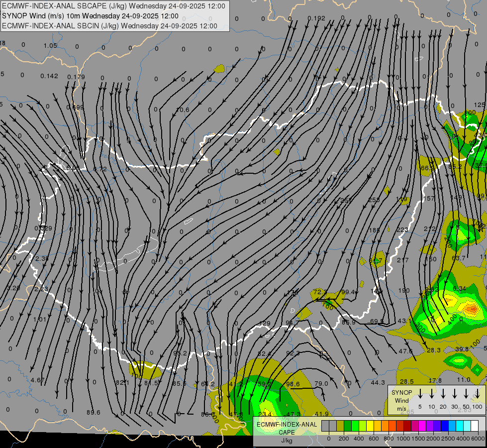This screenshot has width=487, height=448.
Task: Click the SYNOP Wind 10m title line
Action: click(x=90, y=16)
